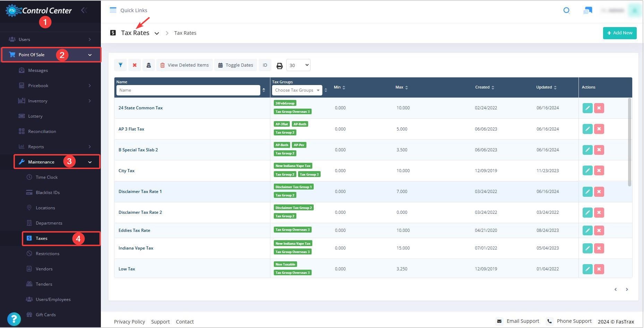
Task: Open the page size 30 dropdown
Action: (x=298, y=65)
